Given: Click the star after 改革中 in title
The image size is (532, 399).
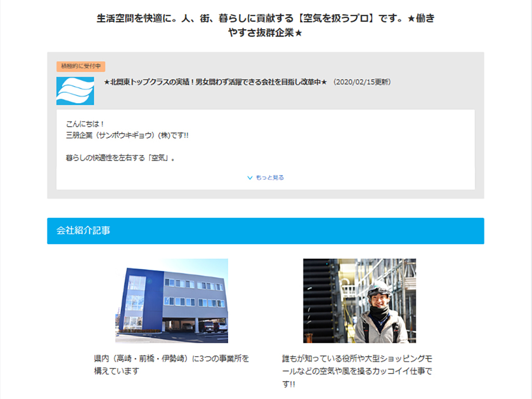Looking at the screenshot, I should [324, 82].
